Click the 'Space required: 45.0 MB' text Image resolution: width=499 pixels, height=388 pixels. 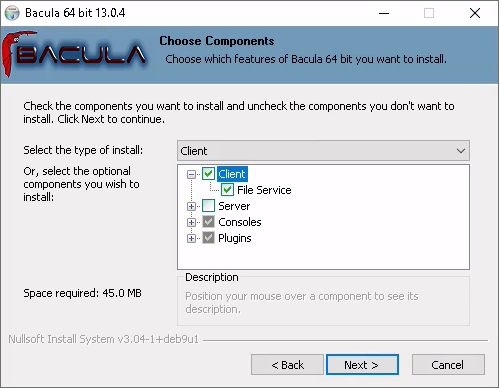point(82,293)
